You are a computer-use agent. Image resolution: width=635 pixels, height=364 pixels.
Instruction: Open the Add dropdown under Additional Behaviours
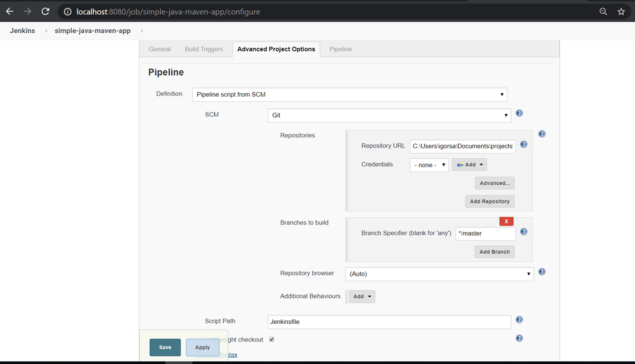point(361,296)
